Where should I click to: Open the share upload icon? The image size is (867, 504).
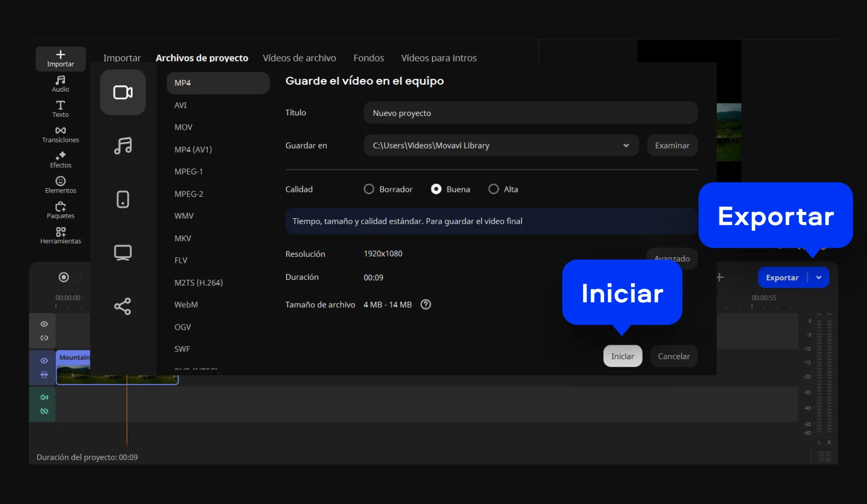[x=123, y=306]
